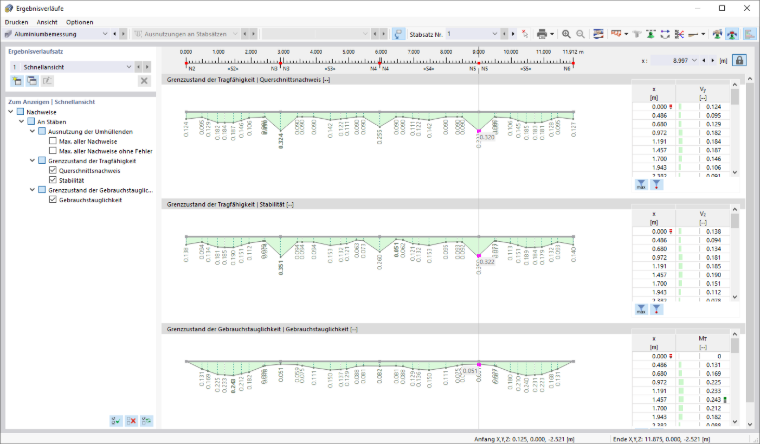Collapse the Grenzzustand der Tragfähigkeit node

point(32,160)
